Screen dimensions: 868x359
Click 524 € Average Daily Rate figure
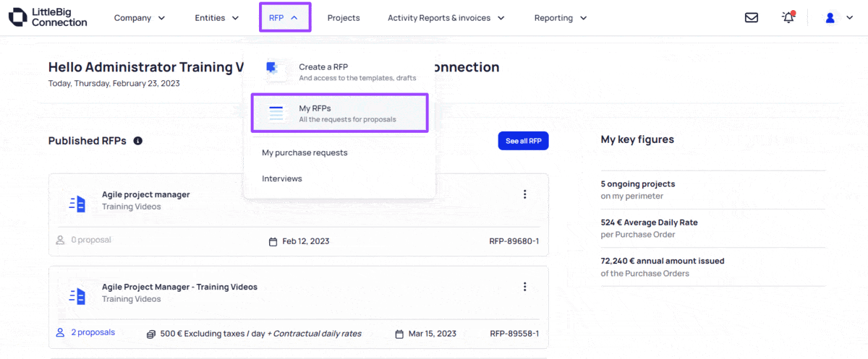[650, 222]
